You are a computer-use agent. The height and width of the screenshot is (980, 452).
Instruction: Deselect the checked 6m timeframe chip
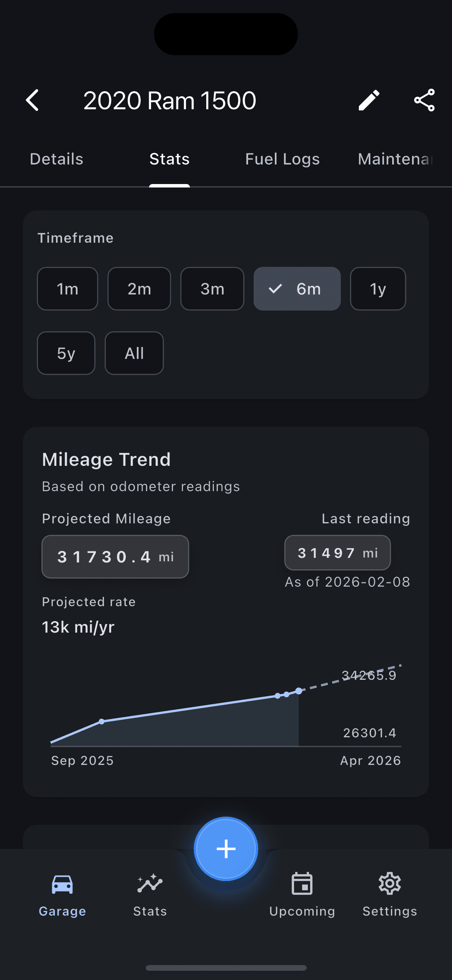(297, 289)
